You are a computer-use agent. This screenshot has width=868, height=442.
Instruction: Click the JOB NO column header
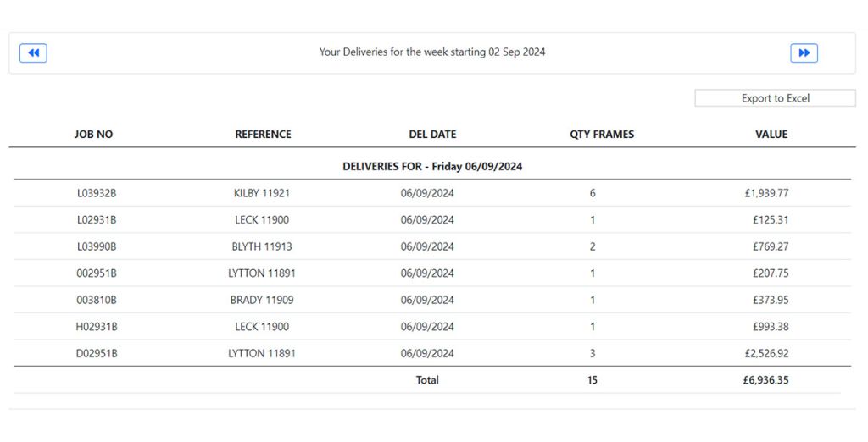click(93, 134)
